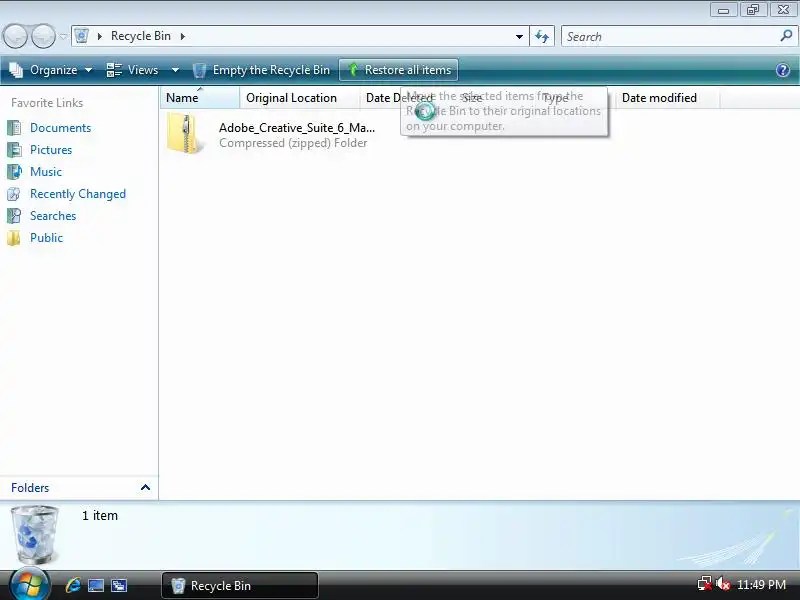Open the Documents favorite link
This screenshot has width=800, height=600.
tap(60, 128)
